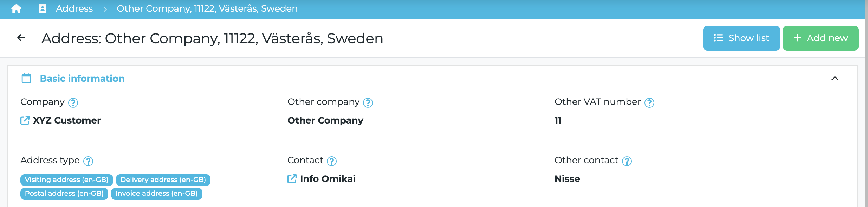Click the Address breadcrumb item
This screenshot has height=207, width=868.
click(74, 8)
